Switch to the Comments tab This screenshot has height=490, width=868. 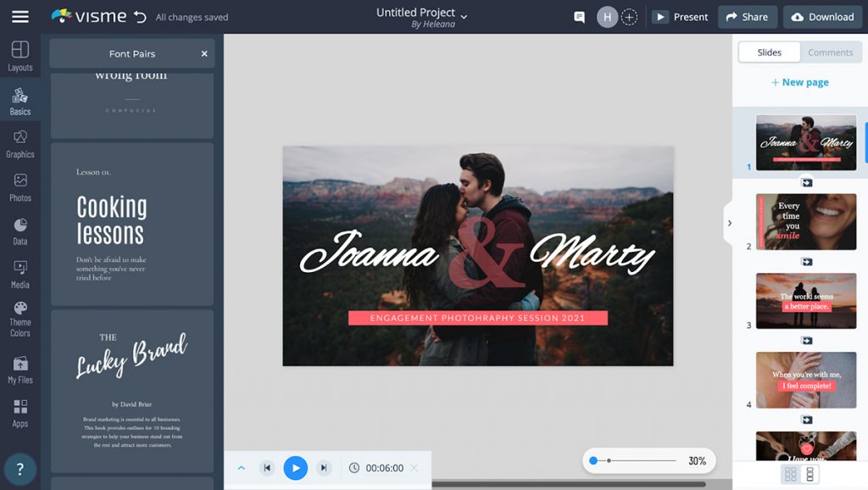pos(830,52)
